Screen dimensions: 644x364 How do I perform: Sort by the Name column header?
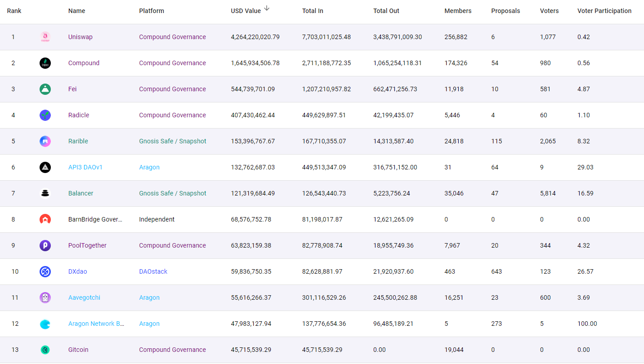(x=76, y=11)
